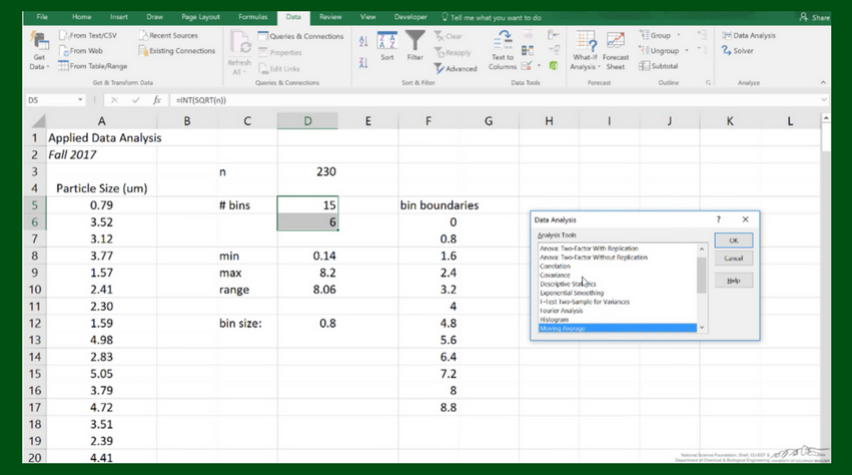The height and width of the screenshot is (475, 852).
Task: Click the Data Analysis dialog help question mark
Action: pyautogui.click(x=718, y=220)
